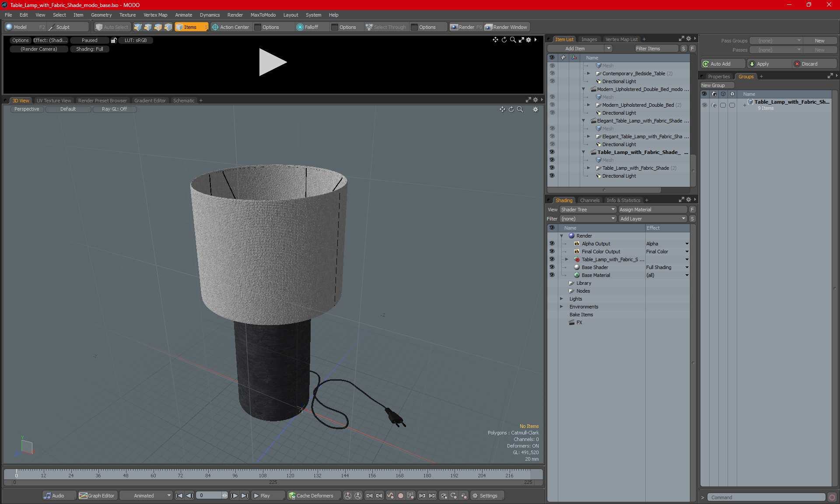840x504 pixels.
Task: Click the current frame input field
Action: click(x=209, y=496)
